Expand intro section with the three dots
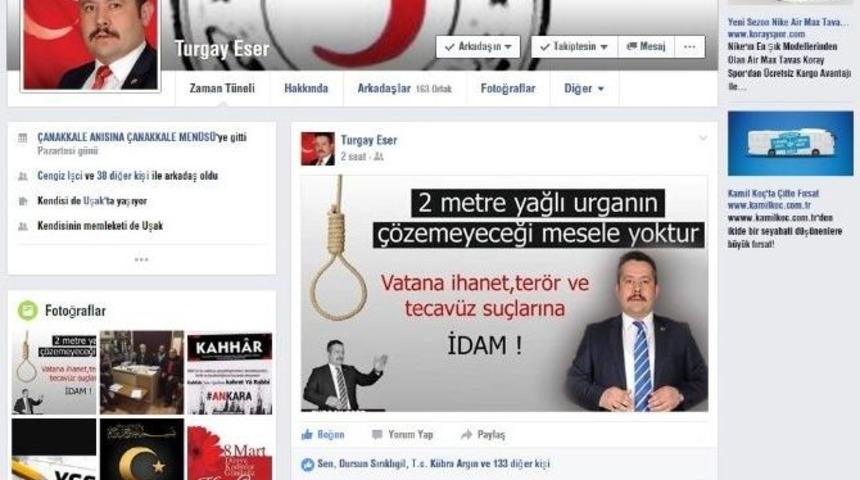Image resolution: width=860 pixels, height=480 pixels. point(142,259)
